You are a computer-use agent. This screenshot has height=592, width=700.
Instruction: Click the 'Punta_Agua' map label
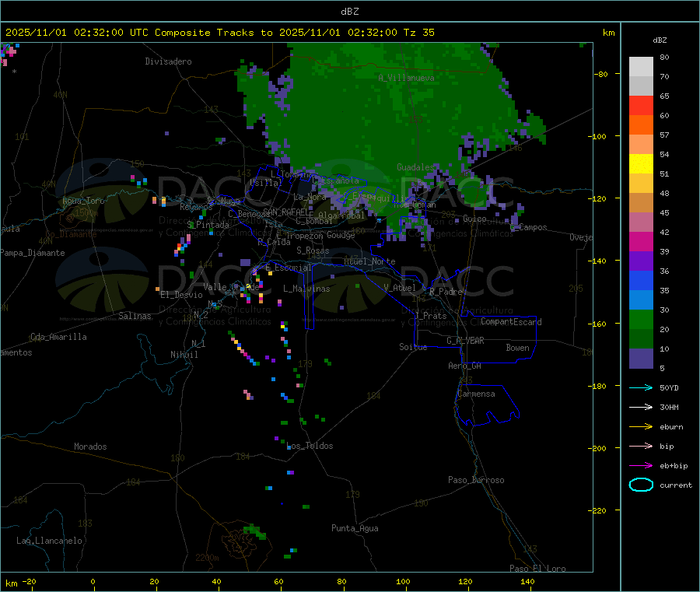355,528
